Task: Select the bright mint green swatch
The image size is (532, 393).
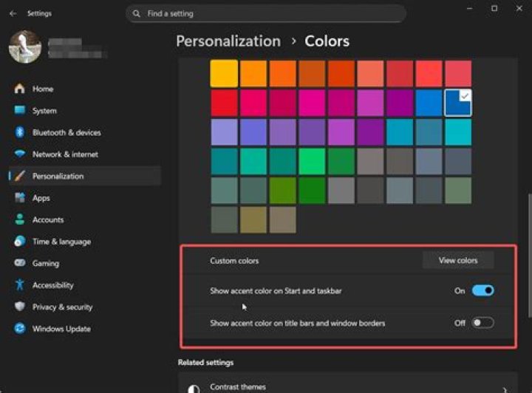Action: (x=312, y=161)
